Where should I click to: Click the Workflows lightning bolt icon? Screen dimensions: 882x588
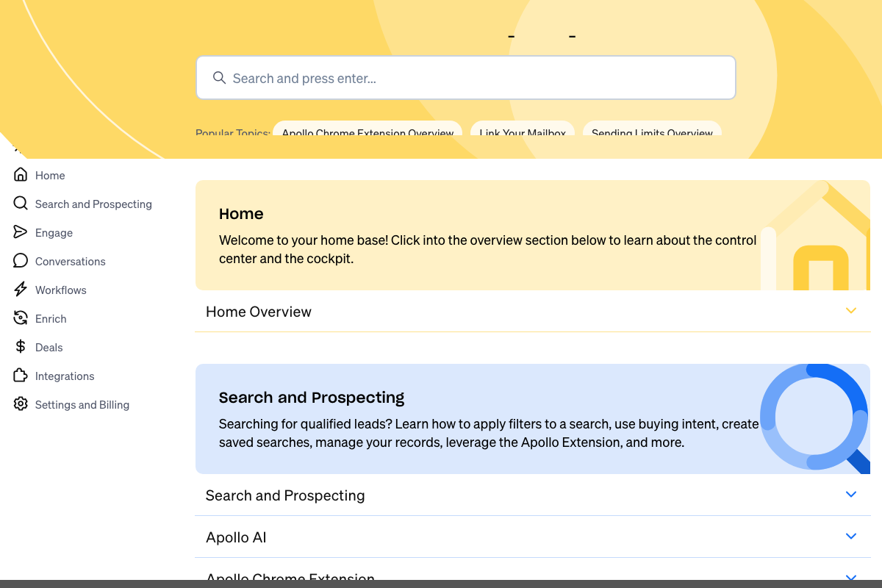coord(21,290)
